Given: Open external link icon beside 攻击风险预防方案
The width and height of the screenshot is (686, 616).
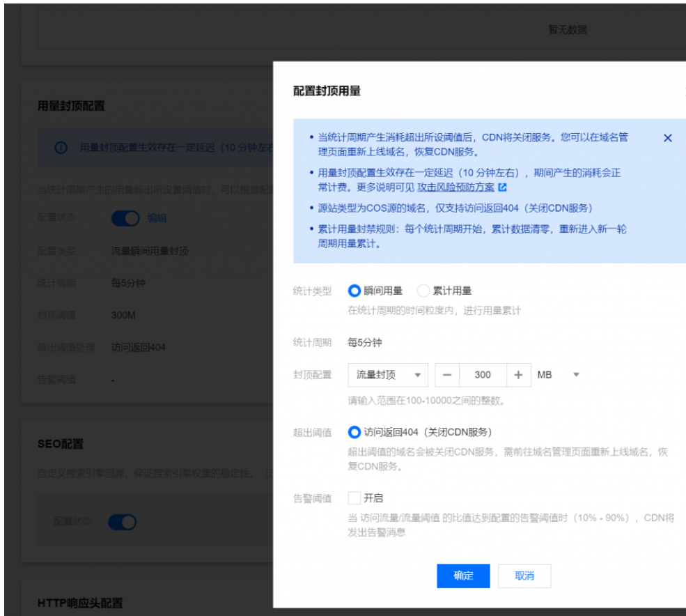Looking at the screenshot, I should point(502,187).
